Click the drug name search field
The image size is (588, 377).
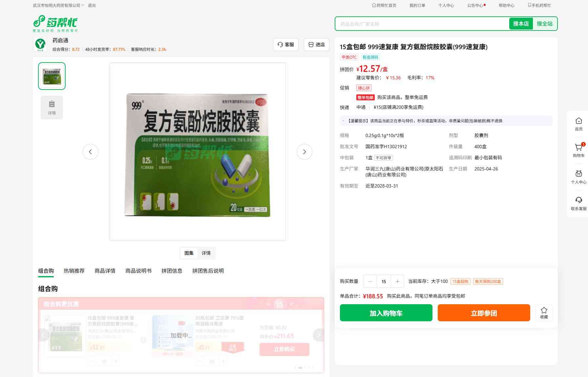coord(422,24)
